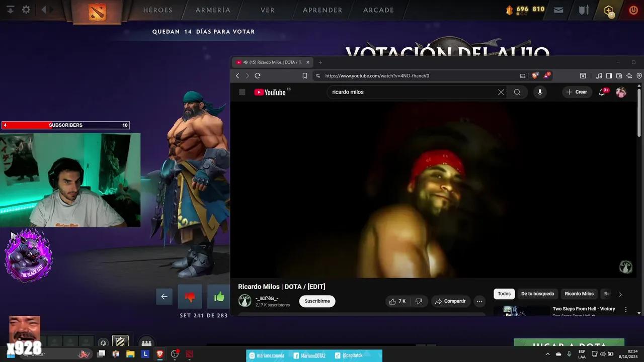Dislike the Ricardo Milos video
Image resolution: width=644 pixels, height=362 pixels.
point(419,301)
